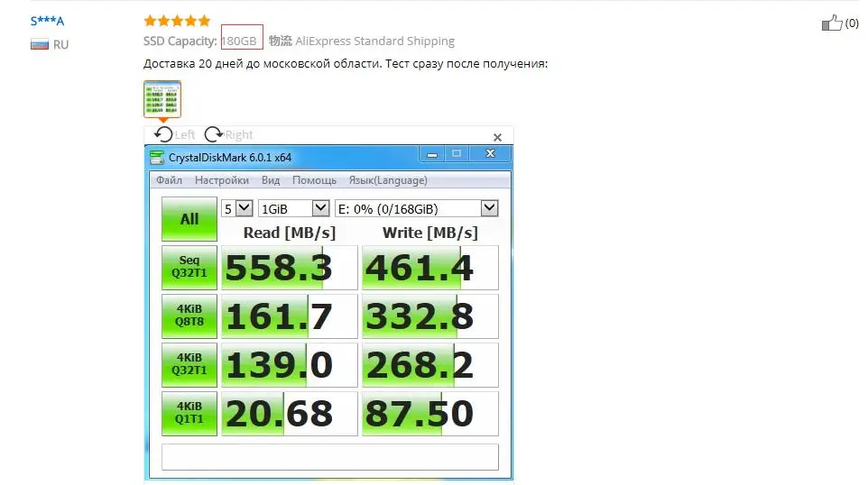This screenshot has width=868, height=485.
Task: Click the like count (0)
Action: [x=852, y=23]
